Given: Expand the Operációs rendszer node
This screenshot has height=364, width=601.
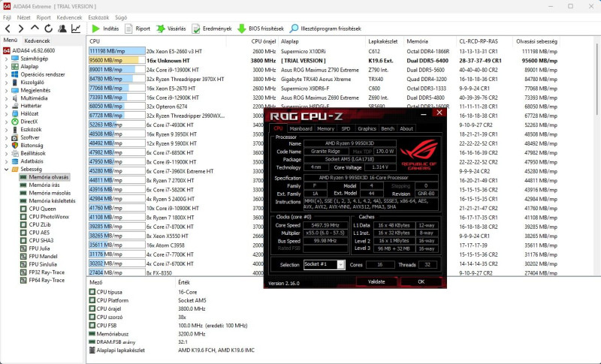Looking at the screenshot, I should [x=6, y=74].
